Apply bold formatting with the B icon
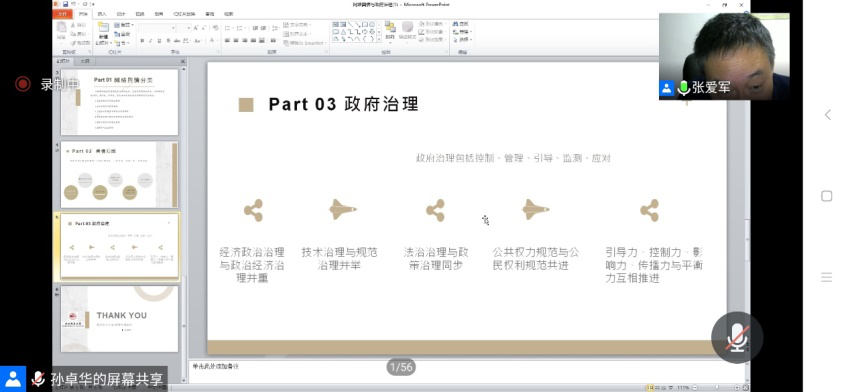Viewport: 850px width, 392px height. pos(142,41)
